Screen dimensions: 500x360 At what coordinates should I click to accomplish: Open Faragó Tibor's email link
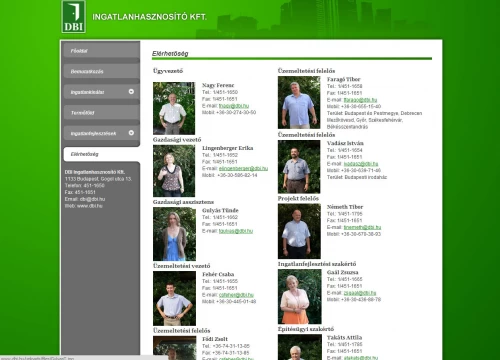(360, 100)
